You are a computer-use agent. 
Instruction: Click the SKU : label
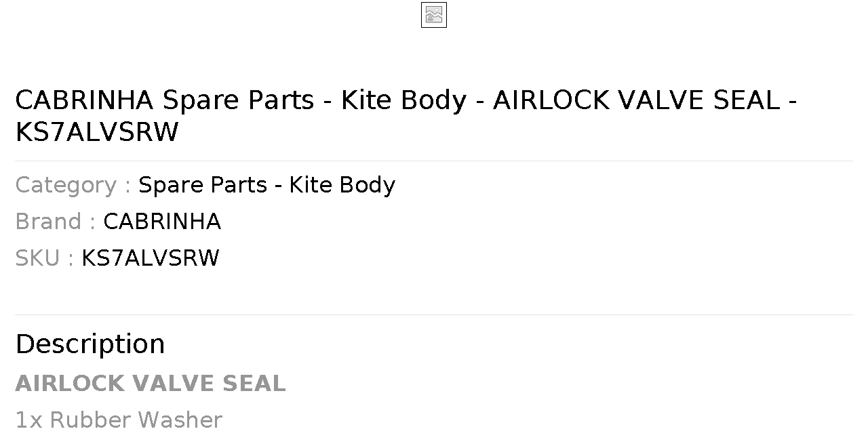tap(44, 258)
